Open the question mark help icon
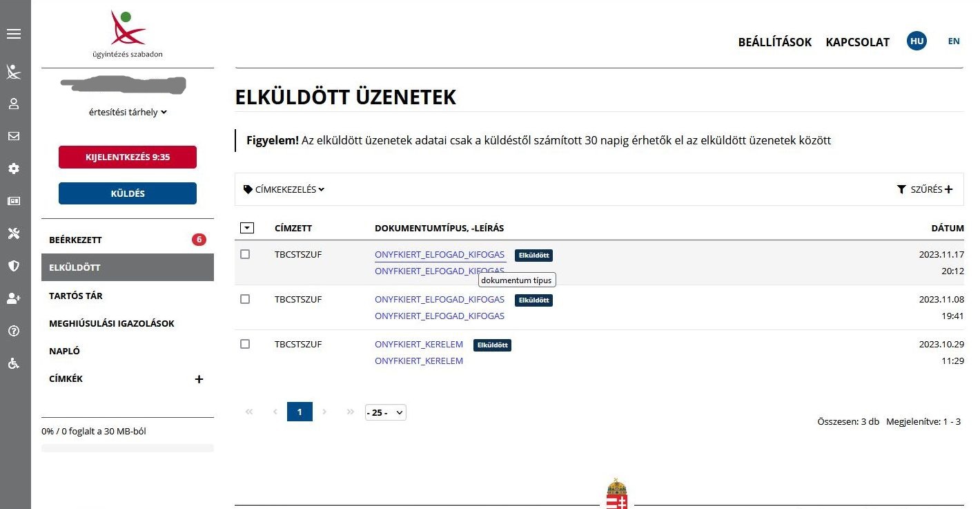 click(x=14, y=331)
